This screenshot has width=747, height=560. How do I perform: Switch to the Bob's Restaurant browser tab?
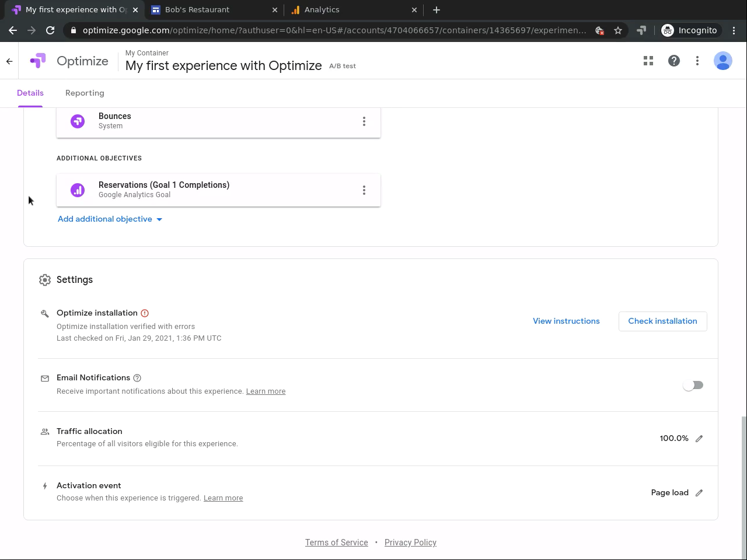coord(197,10)
